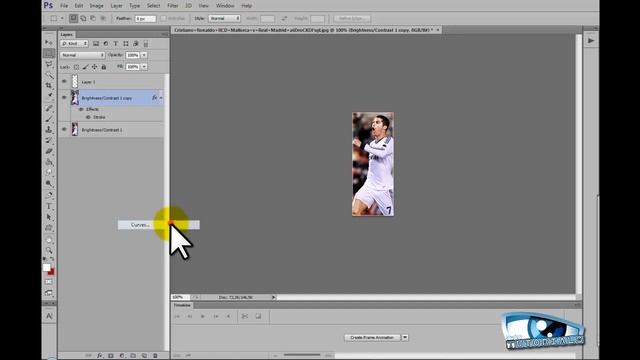The width and height of the screenshot is (640, 360).
Task: Select the Brush tool
Action: click(x=49, y=119)
